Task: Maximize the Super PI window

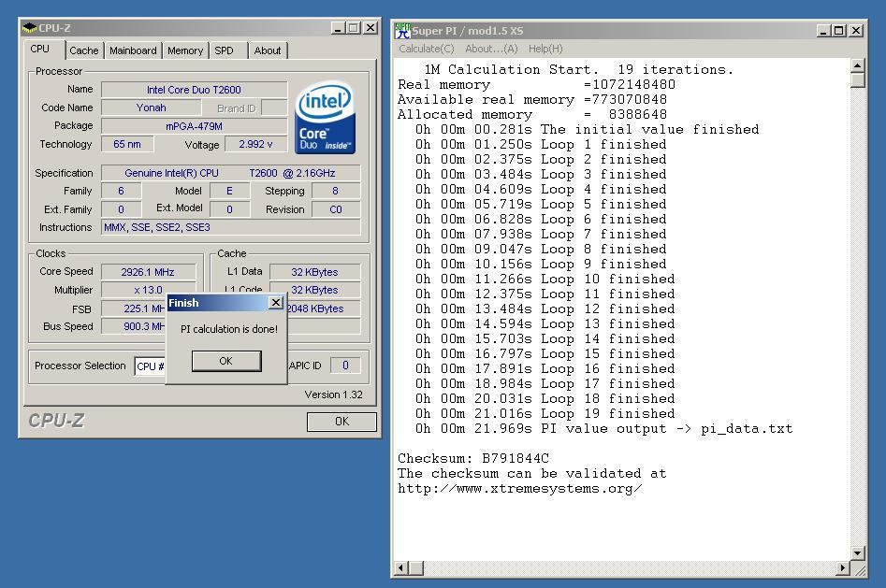Action: 839,31
